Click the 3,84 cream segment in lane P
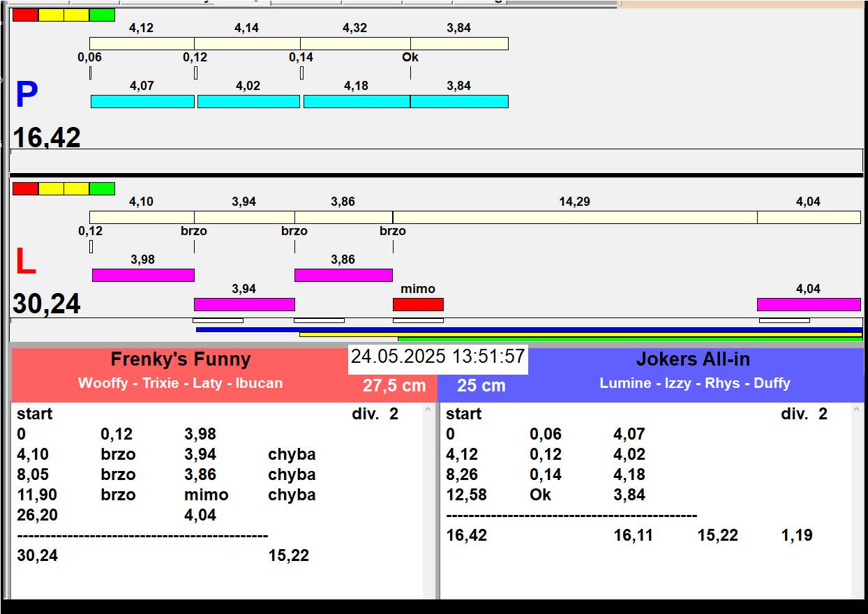This screenshot has width=868, height=614. pyautogui.click(x=458, y=44)
